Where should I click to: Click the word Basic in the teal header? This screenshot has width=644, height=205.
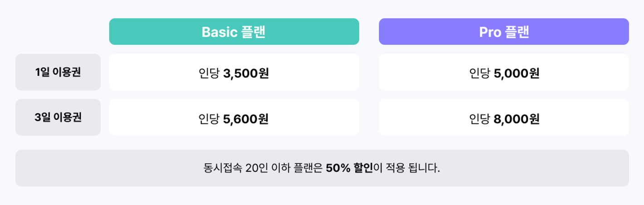coord(220,32)
